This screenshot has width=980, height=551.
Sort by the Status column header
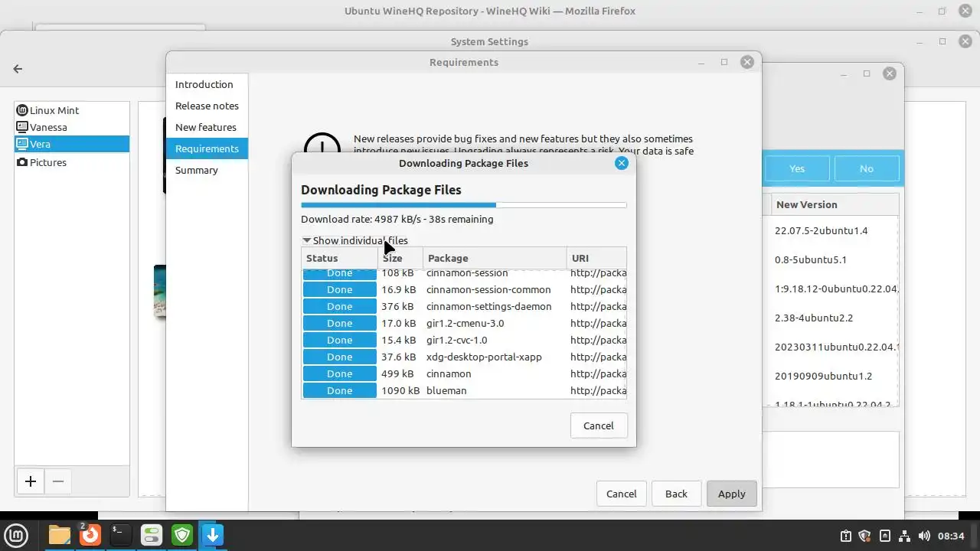pyautogui.click(x=340, y=258)
